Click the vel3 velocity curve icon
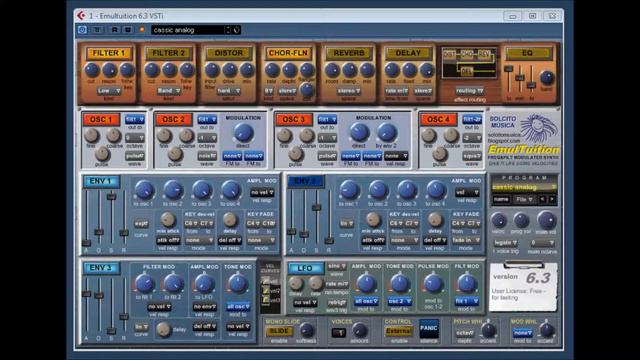The width and height of the screenshot is (640, 360). 267,300
